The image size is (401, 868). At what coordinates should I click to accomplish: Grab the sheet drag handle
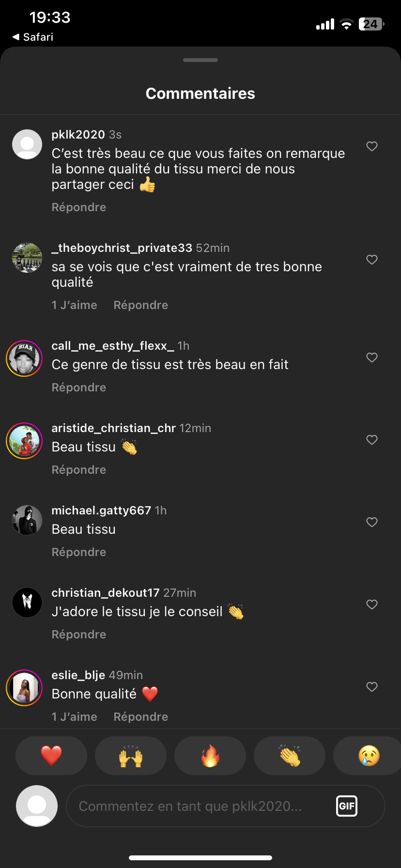[200, 60]
